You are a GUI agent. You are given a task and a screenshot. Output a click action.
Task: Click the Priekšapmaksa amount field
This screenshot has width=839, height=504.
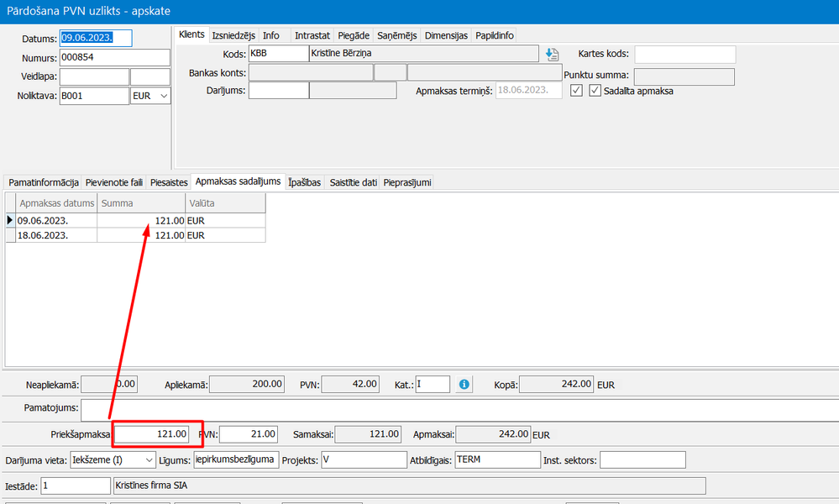click(x=151, y=434)
